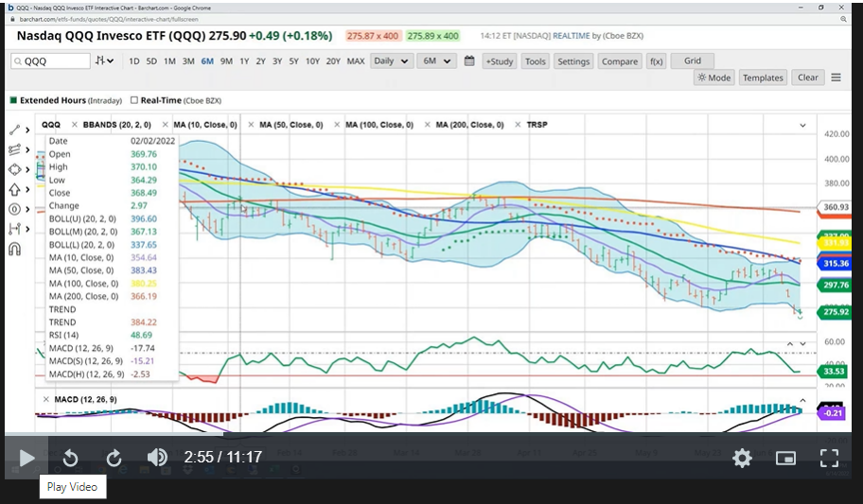Clear the chart drawings
Screen dimensions: 863x504
tap(807, 78)
